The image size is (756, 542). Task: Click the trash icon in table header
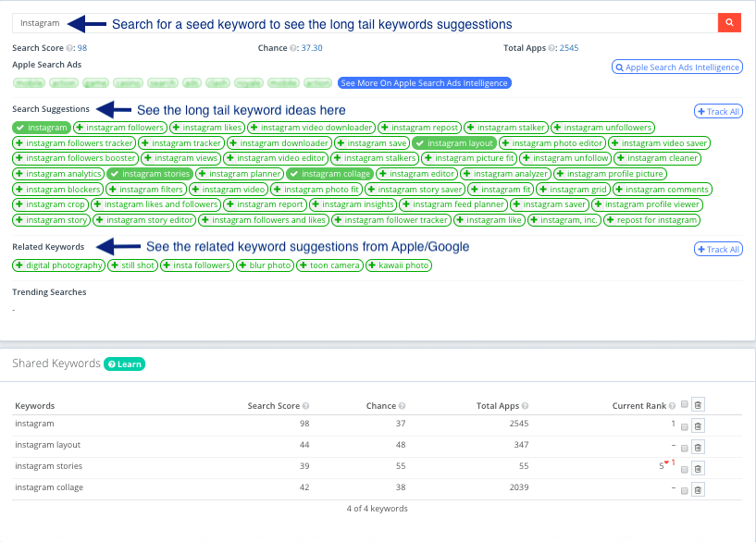[698, 405]
